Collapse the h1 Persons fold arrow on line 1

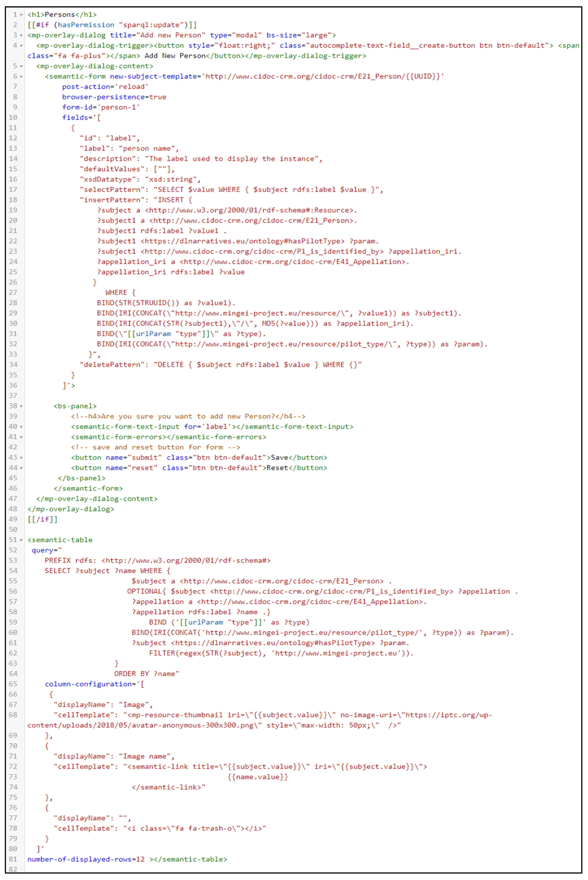pos(21,15)
